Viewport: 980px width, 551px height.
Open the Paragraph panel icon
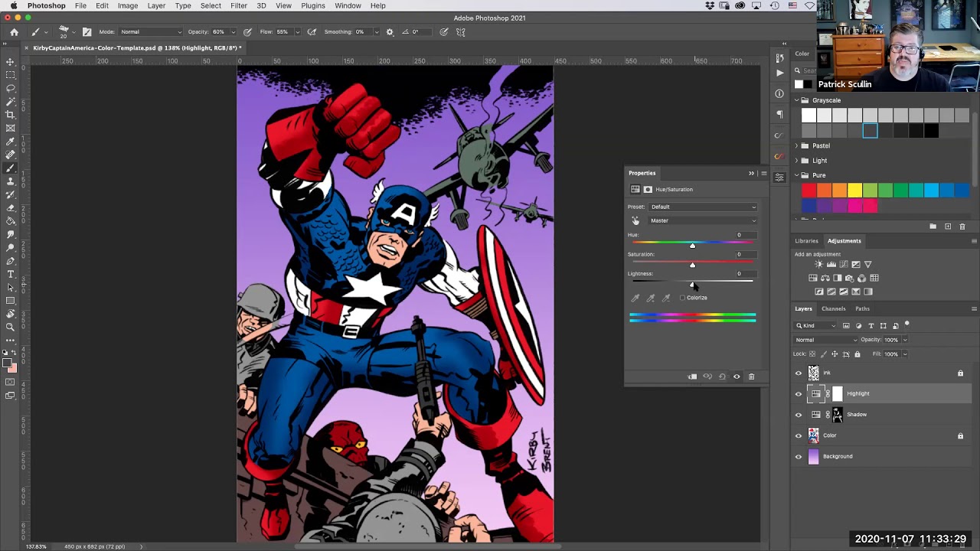pos(779,114)
